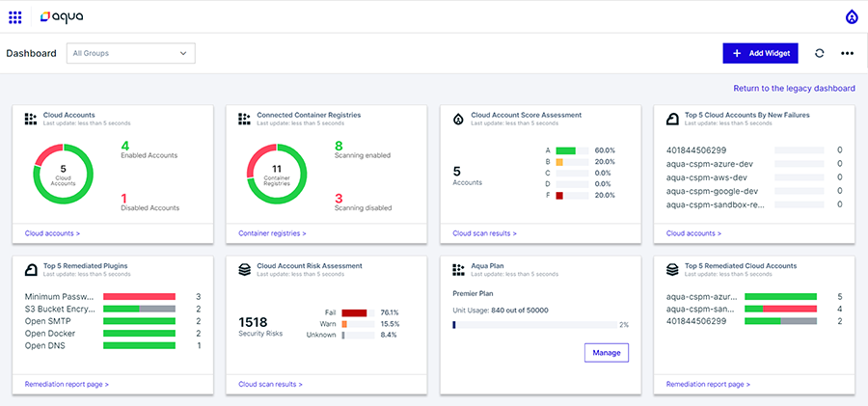
Task: Click the Dashboard page title
Action: [31, 53]
